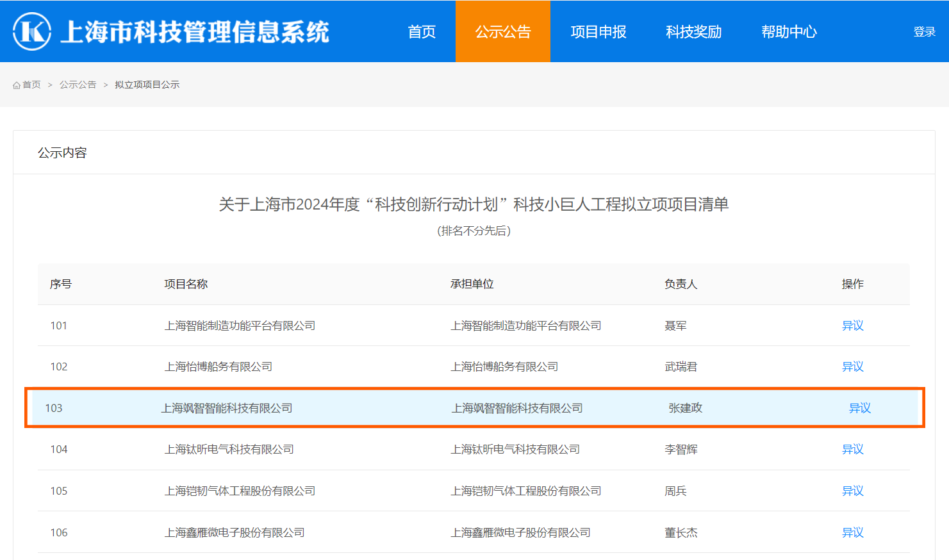The width and height of the screenshot is (949, 560).
Task: Open the 首页 navigation tab
Action: coord(422,31)
